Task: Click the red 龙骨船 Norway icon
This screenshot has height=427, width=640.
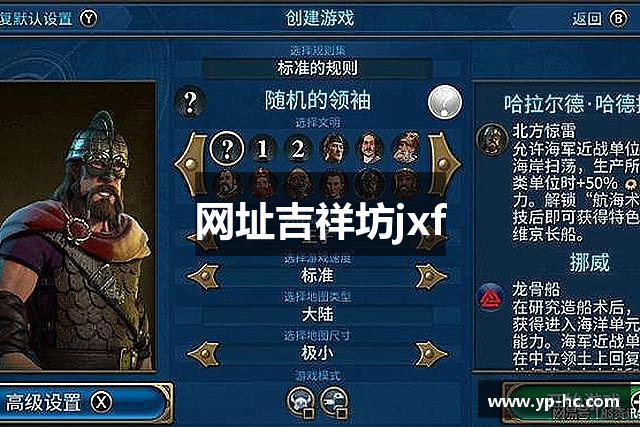Action: 491,297
